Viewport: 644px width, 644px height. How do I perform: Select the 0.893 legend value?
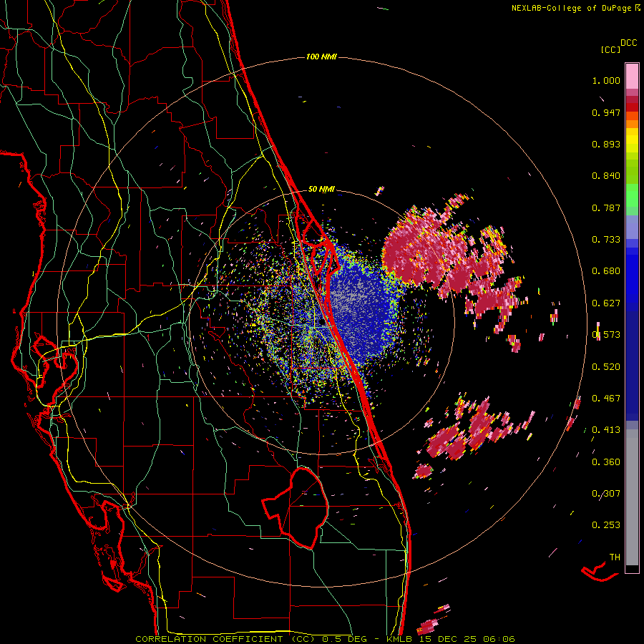coord(606,144)
